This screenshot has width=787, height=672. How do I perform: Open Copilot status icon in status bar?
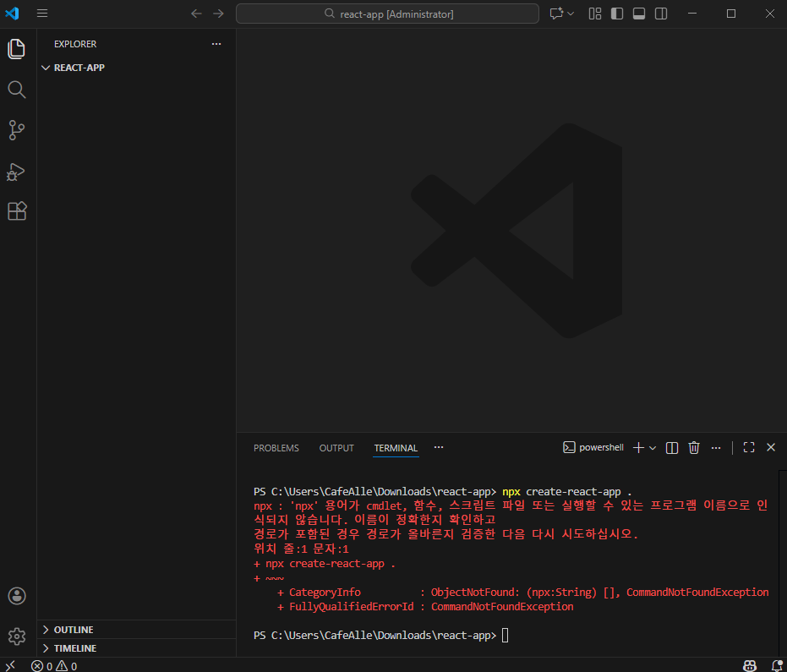click(750, 666)
